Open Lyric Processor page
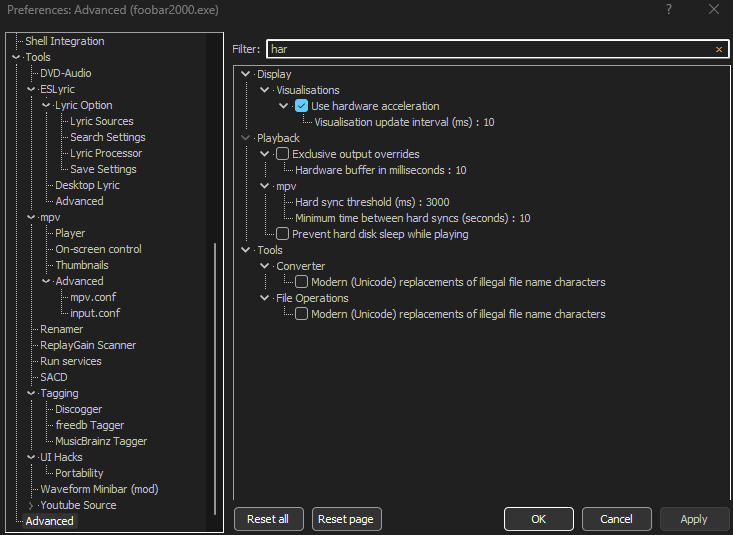 click(x=106, y=153)
